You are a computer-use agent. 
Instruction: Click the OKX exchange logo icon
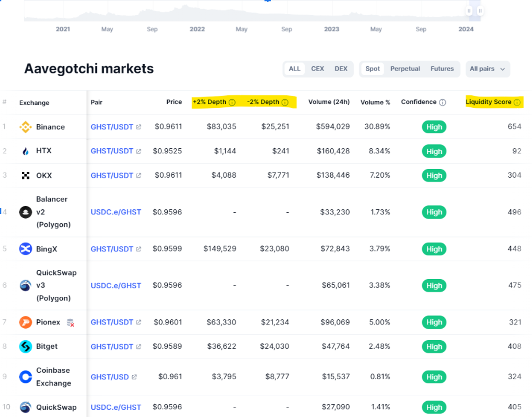(x=25, y=175)
